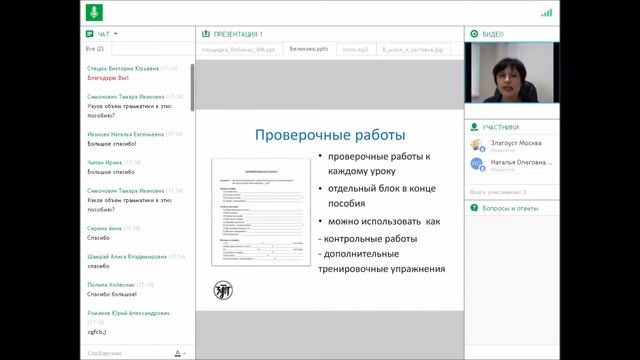The image size is (640, 360).
Task: Click the chat panel speech-bubble icon
Action: coord(89,34)
